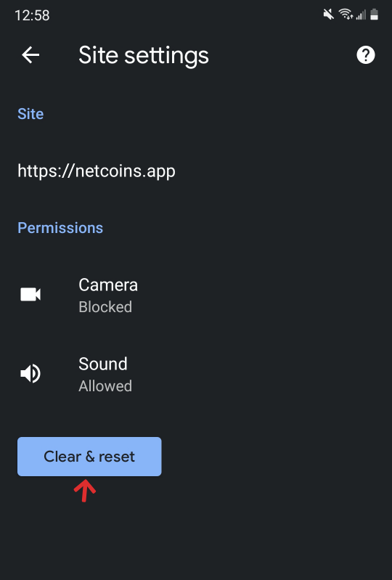The width and height of the screenshot is (392, 580).
Task: Tap the sound speaker icon
Action: 30,373
